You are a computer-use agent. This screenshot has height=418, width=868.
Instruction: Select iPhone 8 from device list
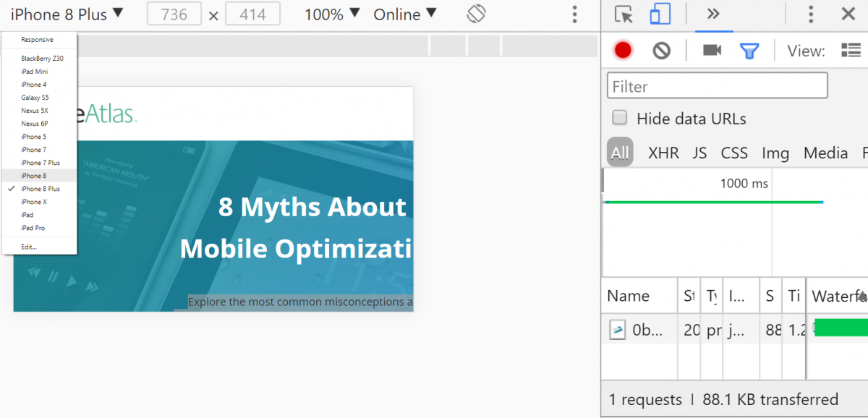(x=33, y=176)
